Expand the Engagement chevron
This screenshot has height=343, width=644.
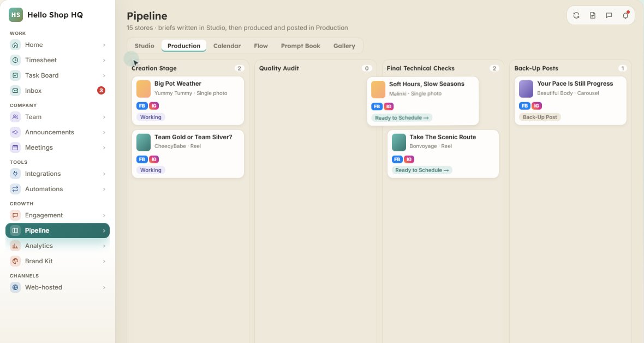104,215
